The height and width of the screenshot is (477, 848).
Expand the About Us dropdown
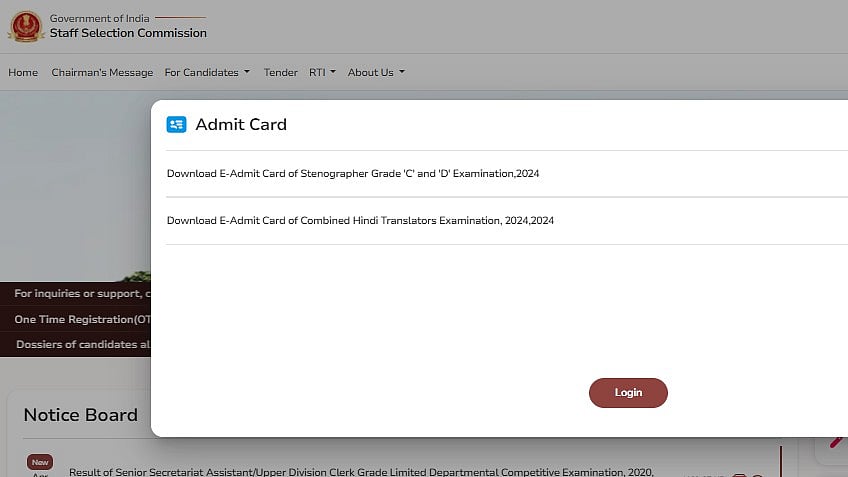click(376, 72)
